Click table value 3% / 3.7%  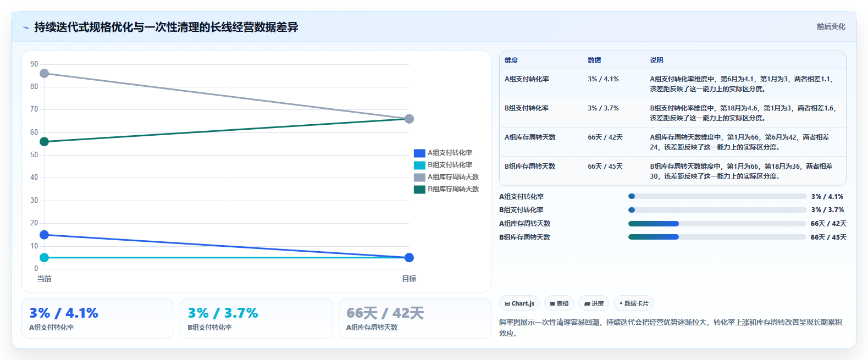pyautogui.click(x=603, y=108)
